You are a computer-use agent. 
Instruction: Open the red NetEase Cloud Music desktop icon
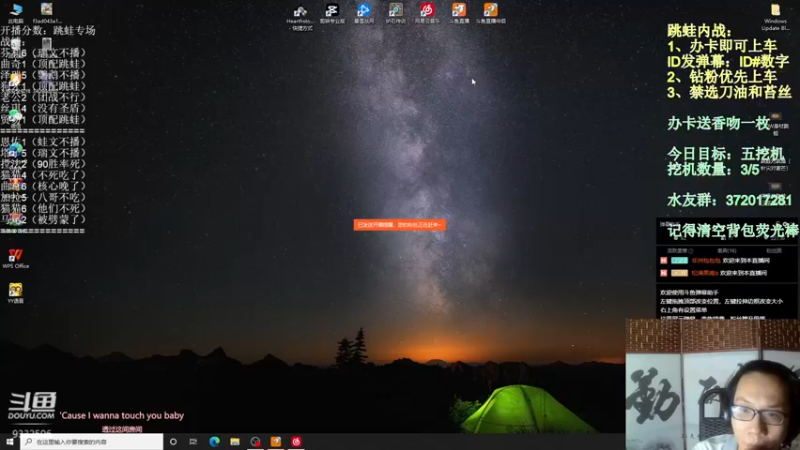pos(427,14)
